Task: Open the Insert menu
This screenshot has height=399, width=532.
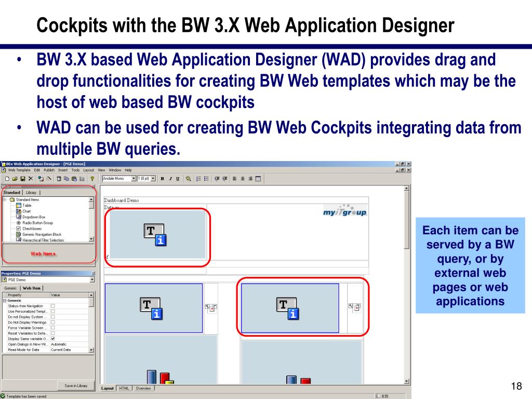Action: (63, 170)
